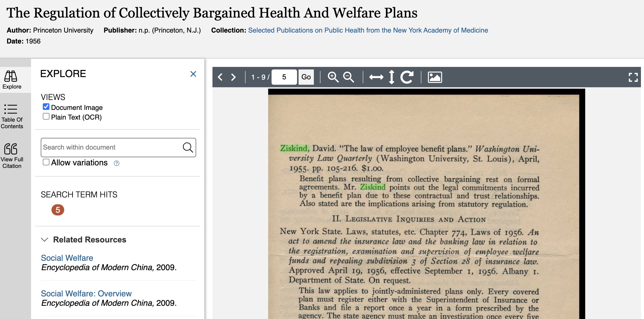Zoom in on the document image

333,77
